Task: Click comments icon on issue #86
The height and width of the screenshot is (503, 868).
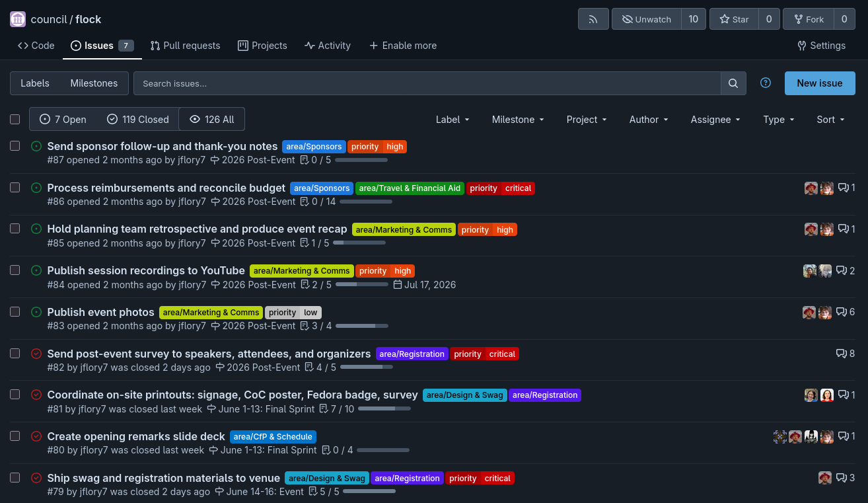Action: pyautogui.click(x=843, y=188)
